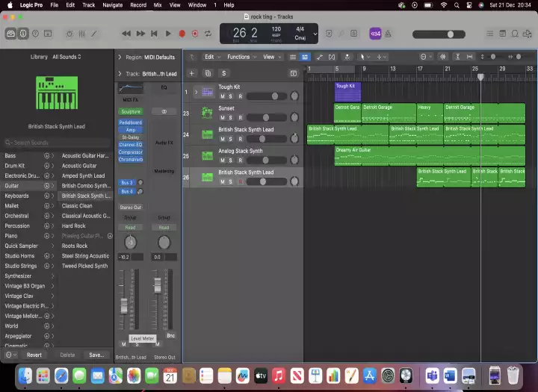538x392 pixels.
Task: Open the LCD display mode dropdown arrow
Action: 315,34
